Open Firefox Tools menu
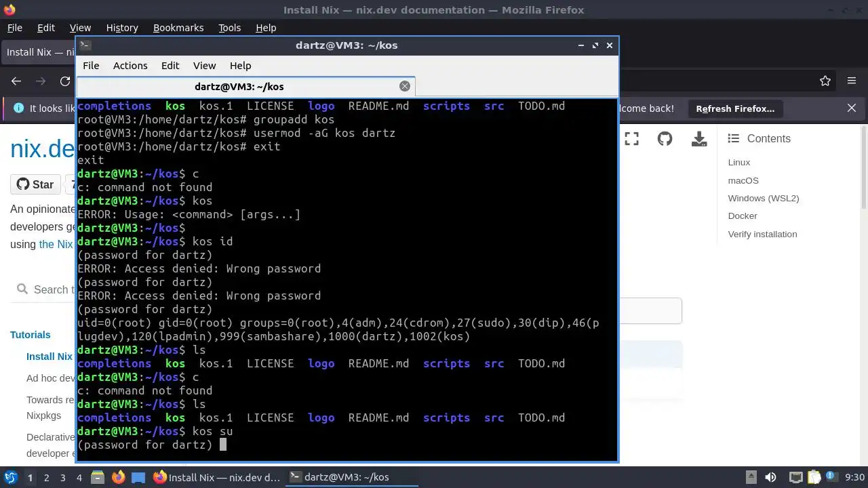 pyautogui.click(x=229, y=28)
